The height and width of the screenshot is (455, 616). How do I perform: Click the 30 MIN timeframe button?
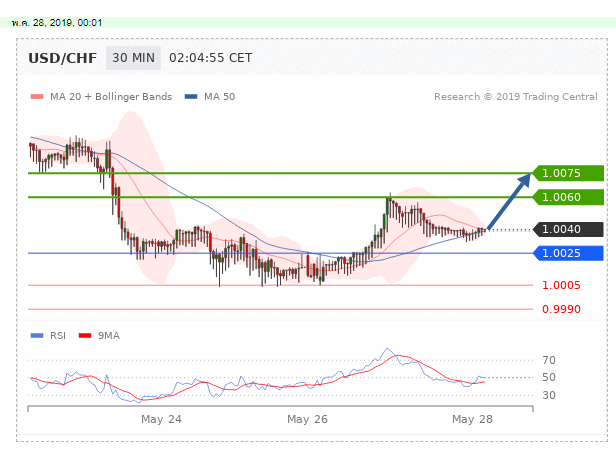pyautogui.click(x=133, y=58)
